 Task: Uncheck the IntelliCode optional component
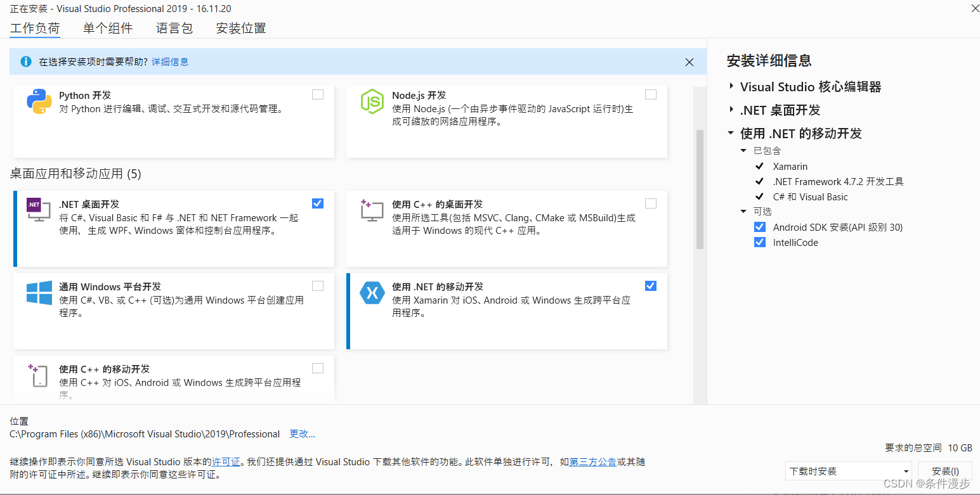[x=759, y=242]
